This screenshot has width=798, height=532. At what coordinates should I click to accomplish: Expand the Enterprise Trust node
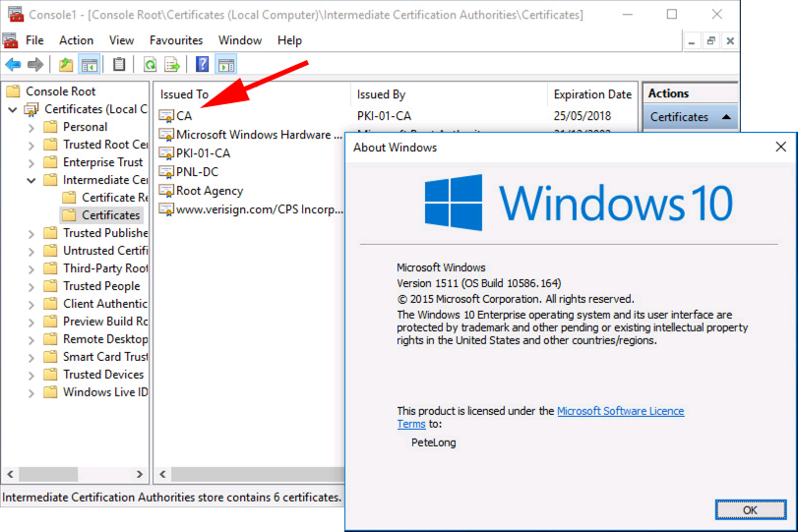pyautogui.click(x=31, y=163)
